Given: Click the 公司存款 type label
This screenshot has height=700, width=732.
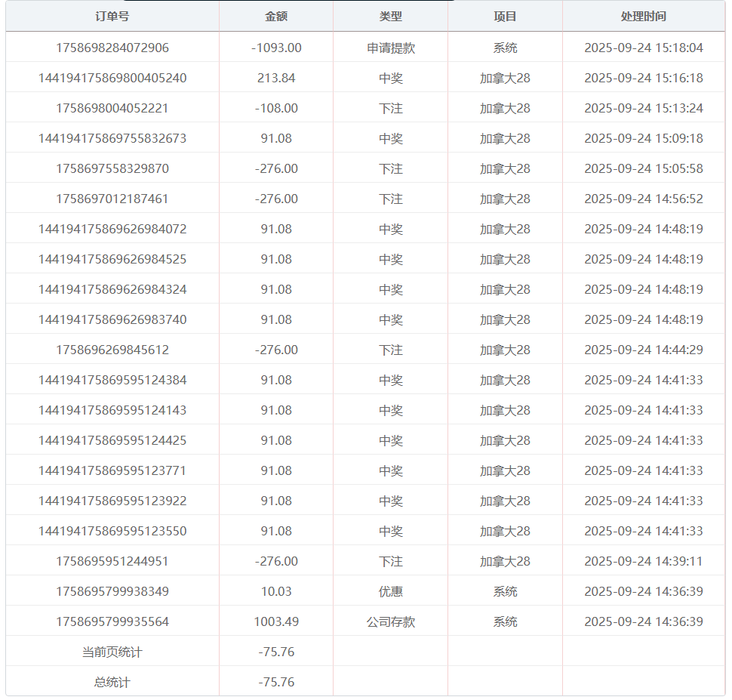Looking at the screenshot, I should [389, 620].
